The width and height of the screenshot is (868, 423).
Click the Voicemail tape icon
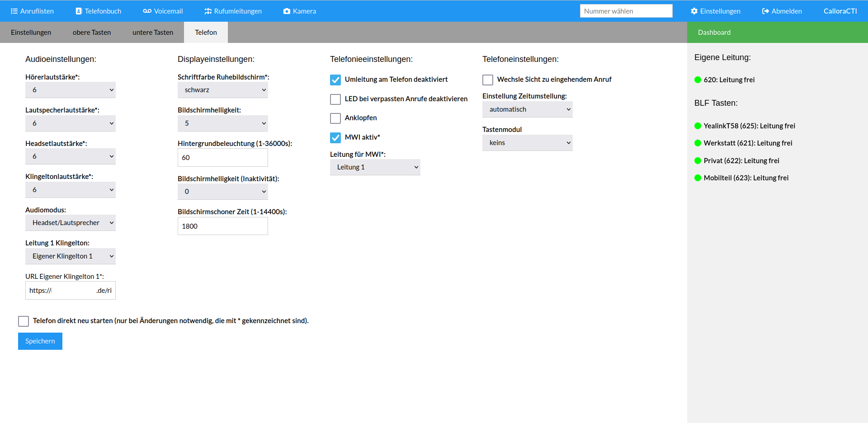[x=147, y=11]
